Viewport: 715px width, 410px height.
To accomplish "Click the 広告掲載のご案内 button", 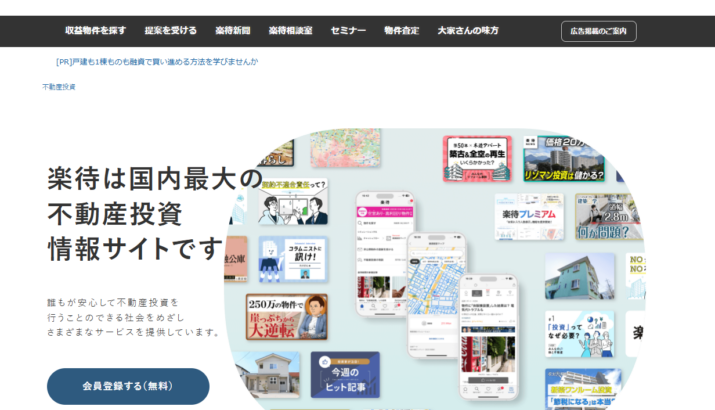I will [x=598, y=31].
